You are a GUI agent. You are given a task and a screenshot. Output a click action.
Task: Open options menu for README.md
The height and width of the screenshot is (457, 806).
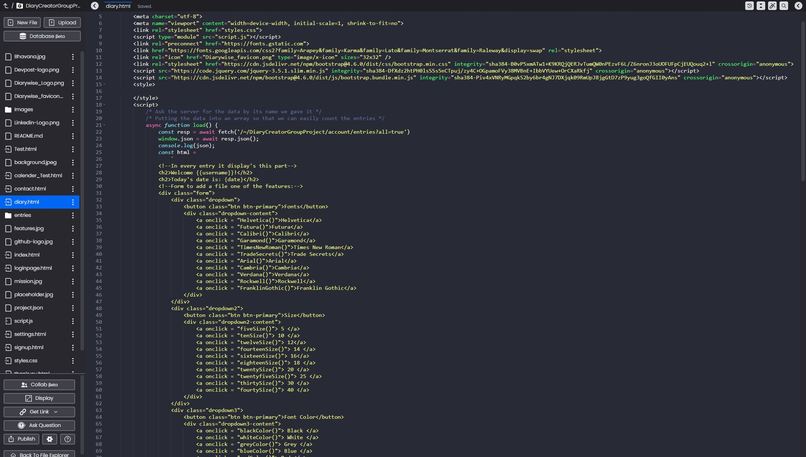click(73, 136)
